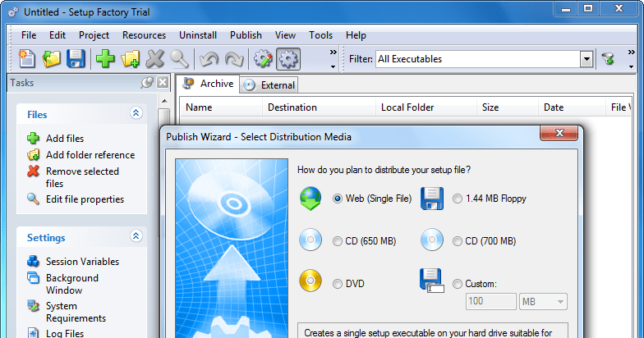644x338 pixels.
Task: Click the custom size 100 input field
Action: click(x=491, y=302)
